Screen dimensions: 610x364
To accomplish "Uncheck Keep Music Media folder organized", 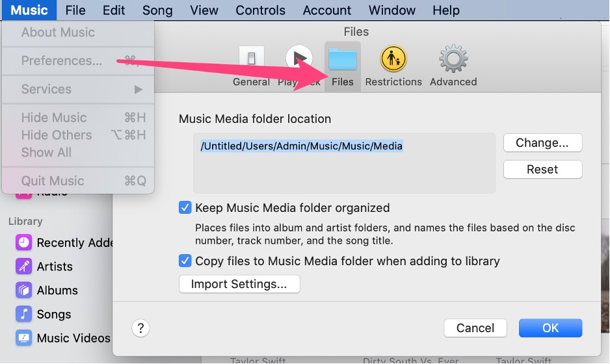I will click(x=185, y=208).
